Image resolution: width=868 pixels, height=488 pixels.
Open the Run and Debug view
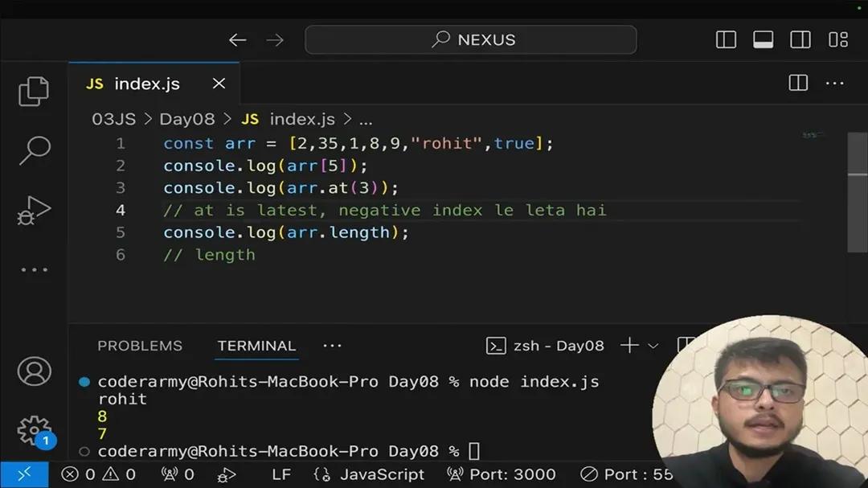click(34, 211)
